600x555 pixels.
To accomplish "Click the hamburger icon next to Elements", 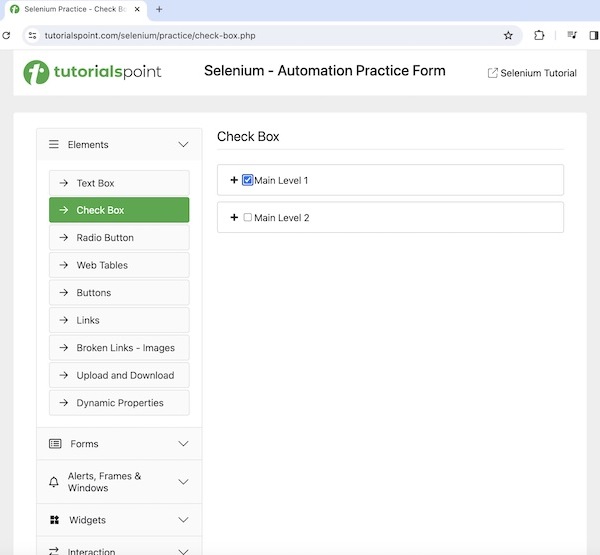I will click(54, 145).
